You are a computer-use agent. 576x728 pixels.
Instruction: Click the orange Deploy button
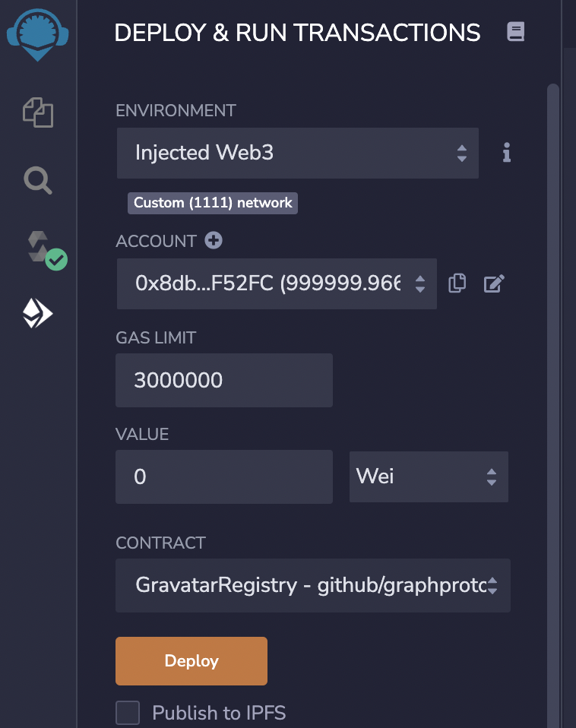pos(191,661)
